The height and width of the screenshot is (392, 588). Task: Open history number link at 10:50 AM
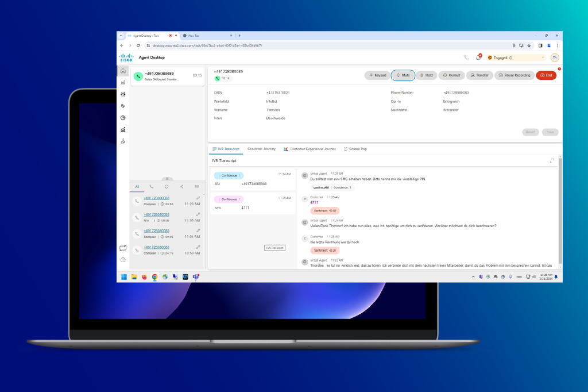pos(157,247)
